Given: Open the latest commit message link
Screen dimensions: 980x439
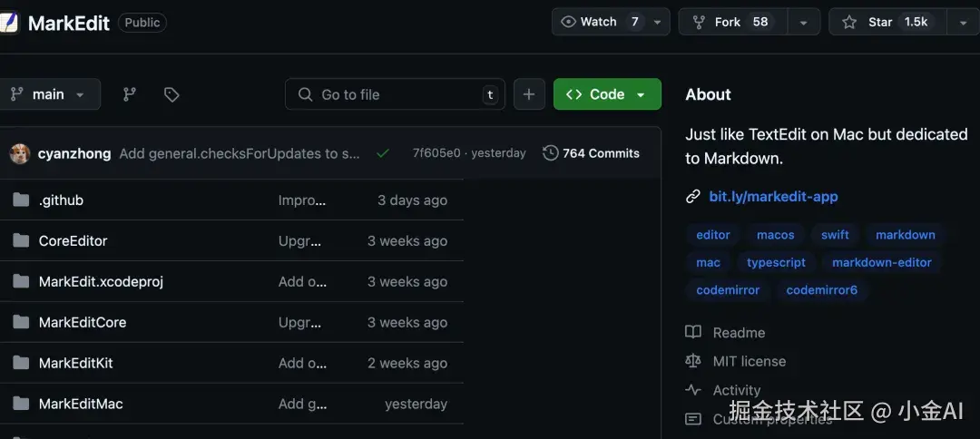Looking at the screenshot, I should [240, 153].
